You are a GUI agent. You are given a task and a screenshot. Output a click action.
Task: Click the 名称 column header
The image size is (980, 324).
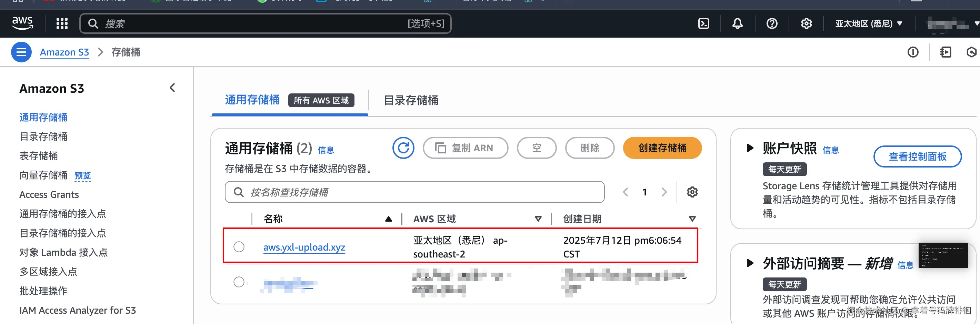tap(273, 219)
